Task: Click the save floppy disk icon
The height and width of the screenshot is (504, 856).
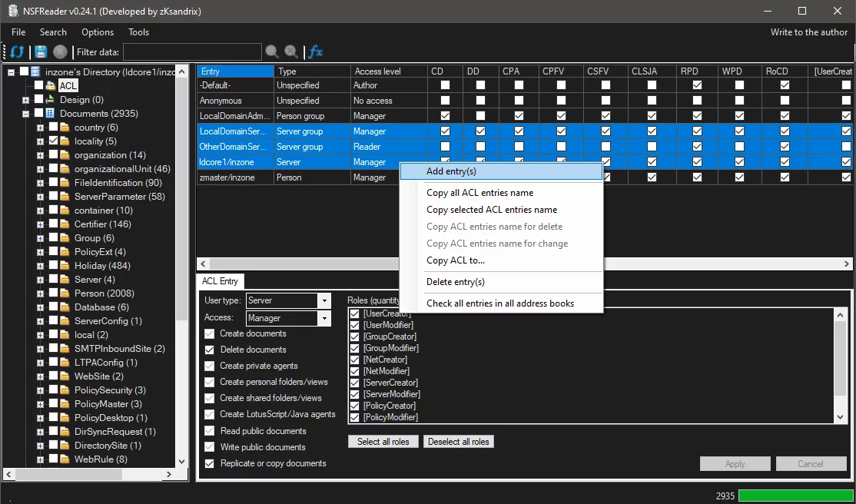Action: (40, 52)
